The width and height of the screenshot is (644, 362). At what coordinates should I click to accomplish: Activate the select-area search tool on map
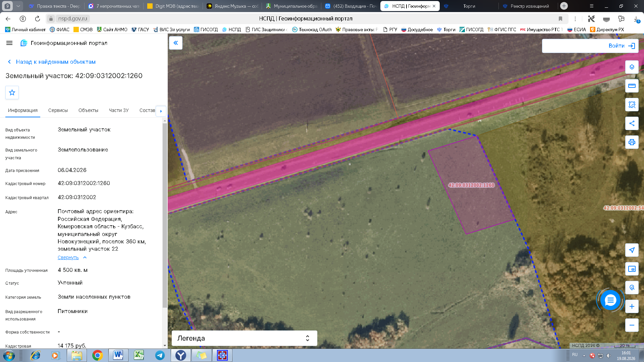click(632, 105)
